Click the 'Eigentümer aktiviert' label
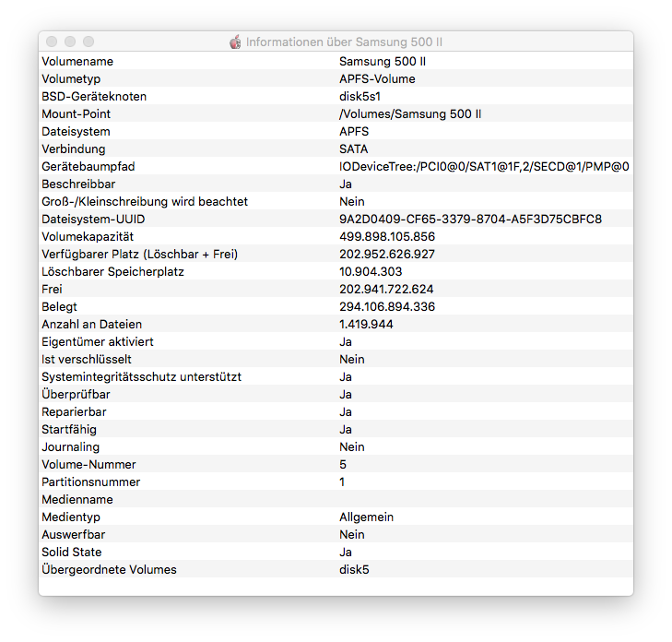The width and height of the screenshot is (672, 642). [x=98, y=342]
